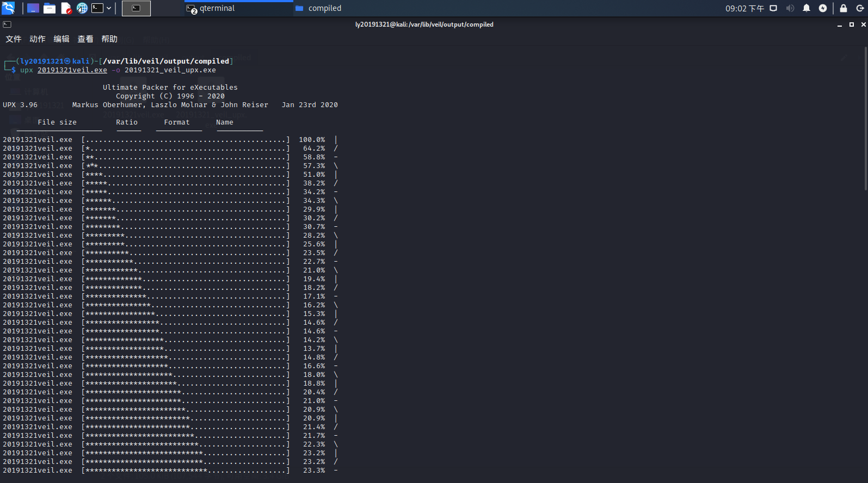Viewport: 868px width, 483px height.
Task: Click the 'Copyright (C) 1996 - 2020' line
Action: point(170,96)
